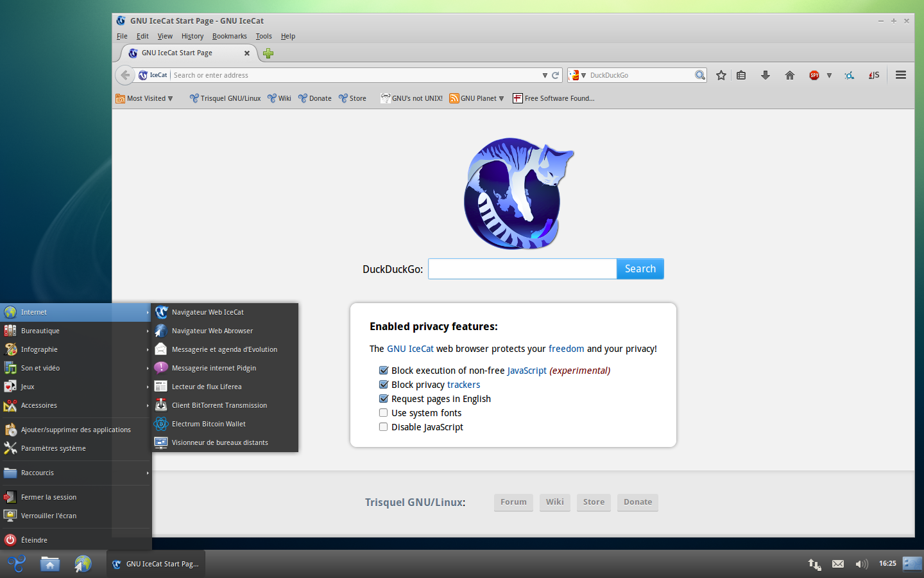Image resolution: width=924 pixels, height=578 pixels.
Task: Click the Store button in page footer
Action: [x=594, y=502]
